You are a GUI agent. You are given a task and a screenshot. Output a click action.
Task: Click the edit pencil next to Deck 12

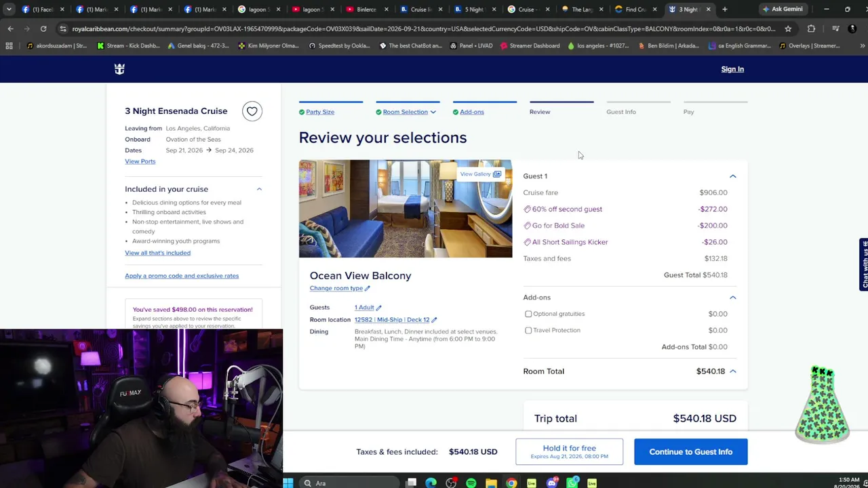(434, 320)
